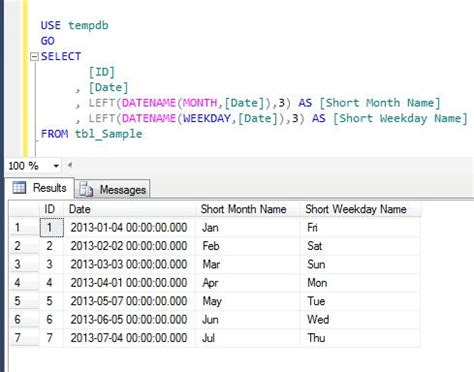
Task: Click the cell containing Feb
Action: click(248, 246)
